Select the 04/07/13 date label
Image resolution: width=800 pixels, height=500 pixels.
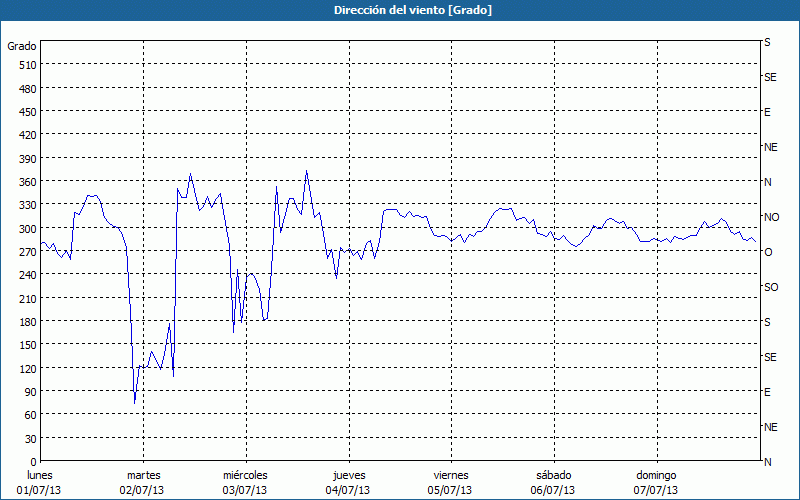[347, 490]
